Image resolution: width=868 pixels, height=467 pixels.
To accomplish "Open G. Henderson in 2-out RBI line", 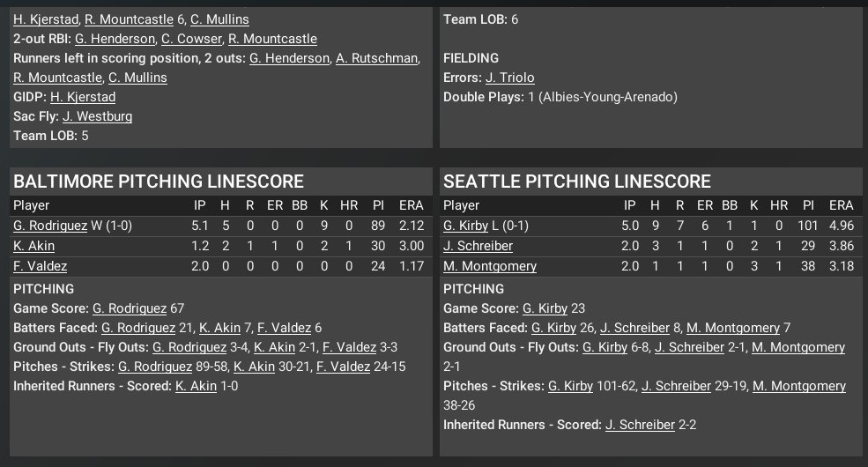I will point(114,39).
